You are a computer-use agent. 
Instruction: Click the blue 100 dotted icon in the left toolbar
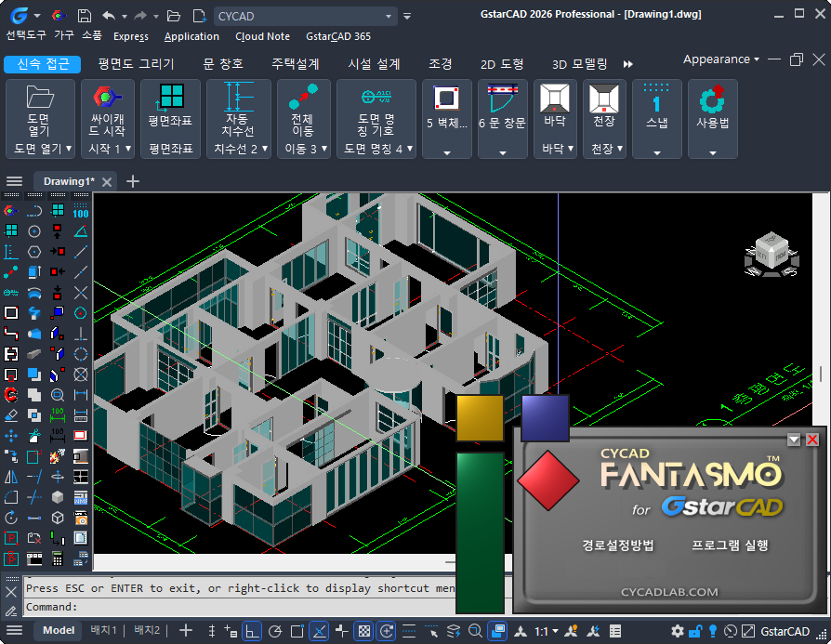coord(81,210)
